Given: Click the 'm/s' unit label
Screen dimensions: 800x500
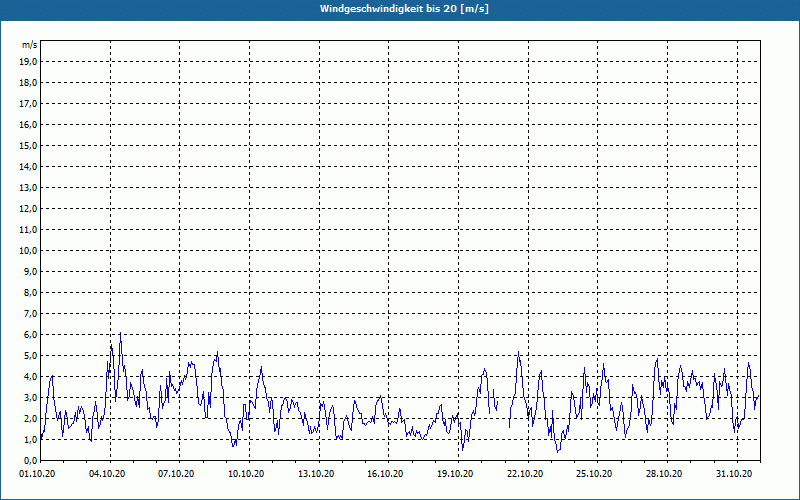Looking at the screenshot, I should pos(30,45).
